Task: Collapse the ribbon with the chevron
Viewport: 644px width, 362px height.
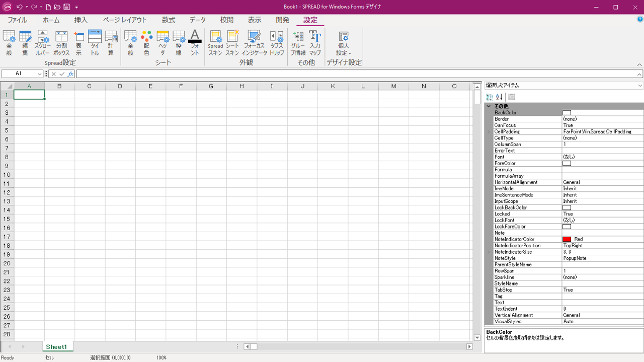Action: [639, 64]
